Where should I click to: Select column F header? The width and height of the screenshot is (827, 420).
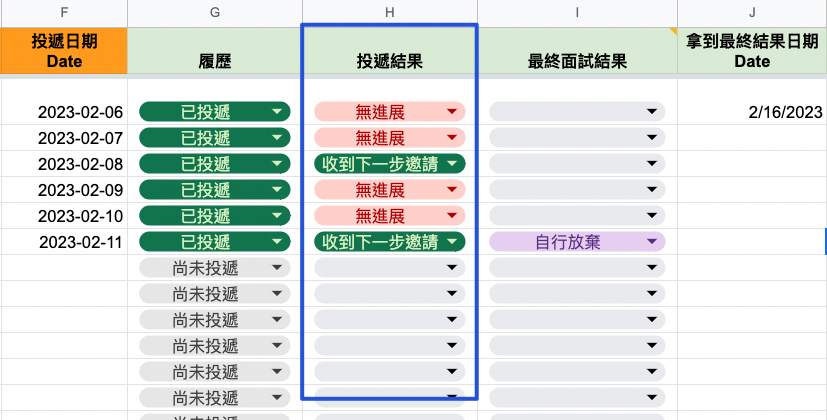[x=64, y=13]
